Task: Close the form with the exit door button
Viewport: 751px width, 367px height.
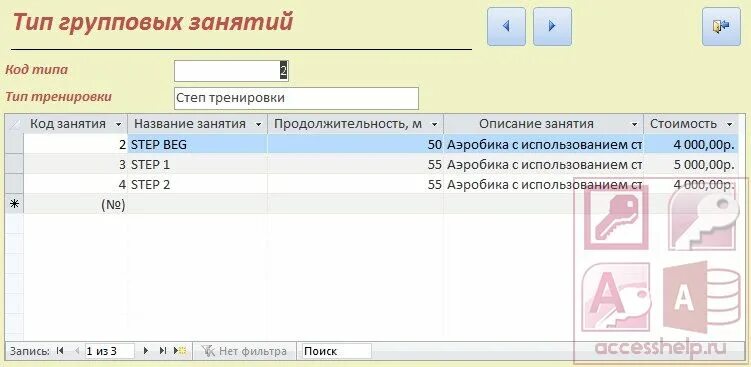Action: [x=721, y=26]
